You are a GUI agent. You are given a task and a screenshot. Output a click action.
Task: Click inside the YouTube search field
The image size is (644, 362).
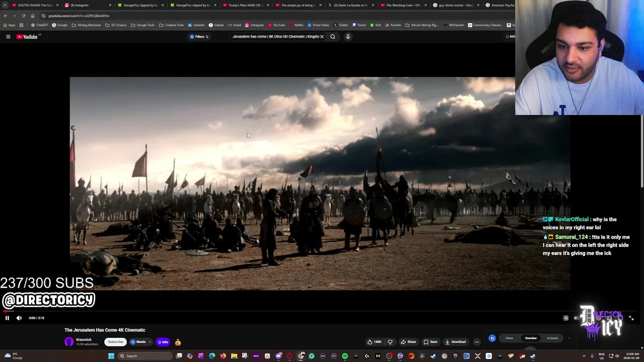pos(275,37)
